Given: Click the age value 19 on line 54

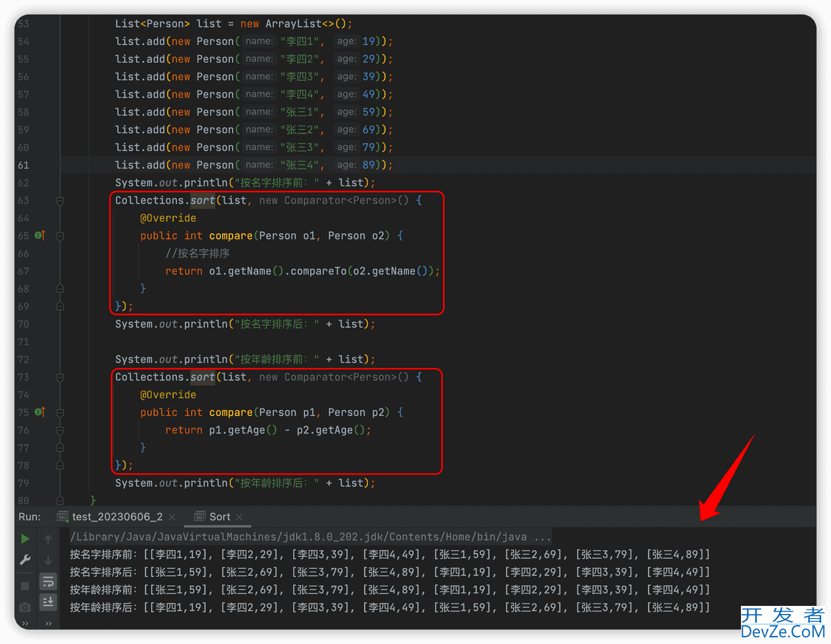Looking at the screenshot, I should tap(369, 42).
